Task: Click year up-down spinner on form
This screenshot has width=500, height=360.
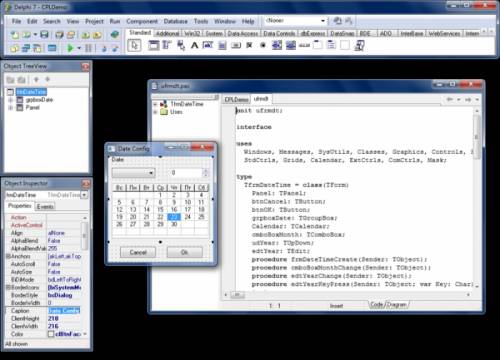Action: click(205, 173)
